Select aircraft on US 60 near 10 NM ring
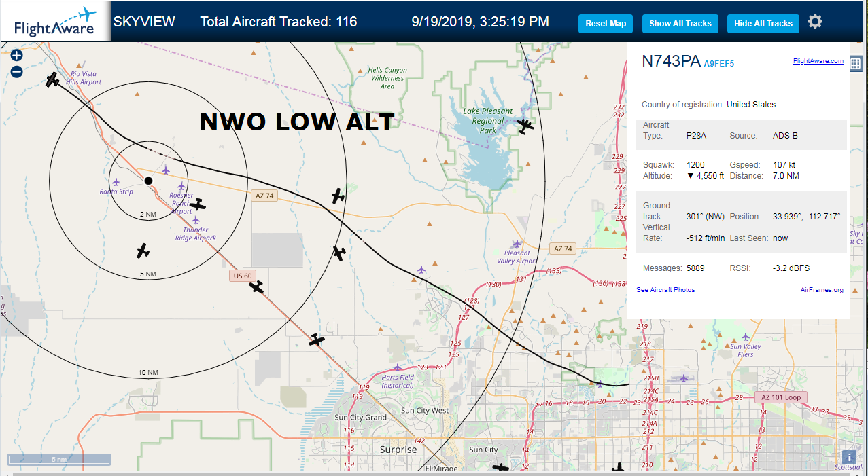The width and height of the screenshot is (868, 476). click(x=317, y=340)
